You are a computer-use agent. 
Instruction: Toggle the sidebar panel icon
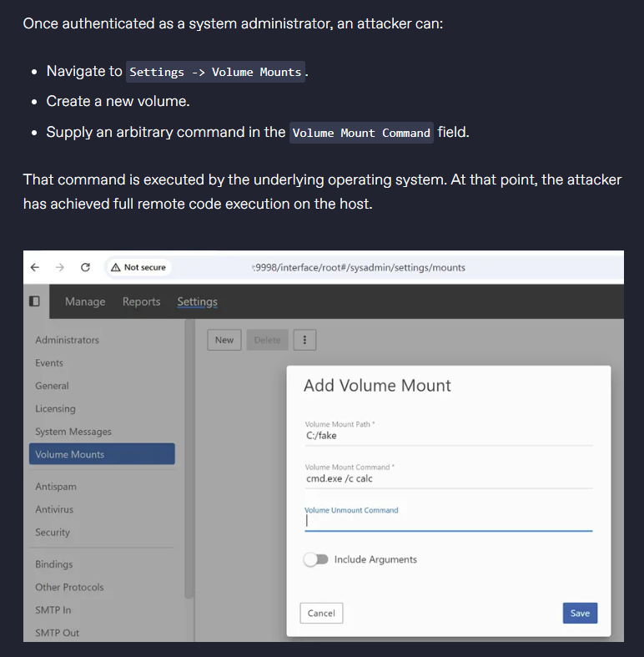(x=34, y=301)
